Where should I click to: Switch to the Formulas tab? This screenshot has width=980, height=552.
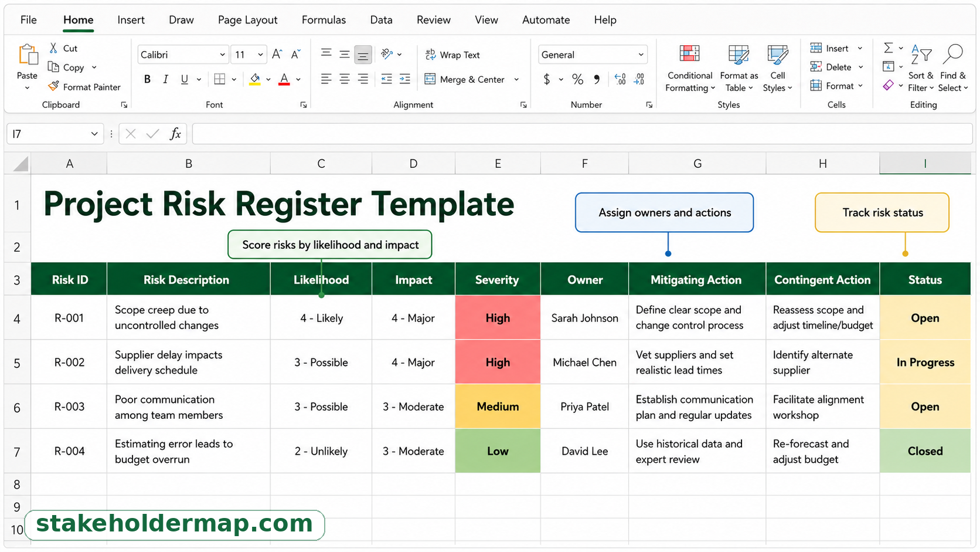pos(324,20)
